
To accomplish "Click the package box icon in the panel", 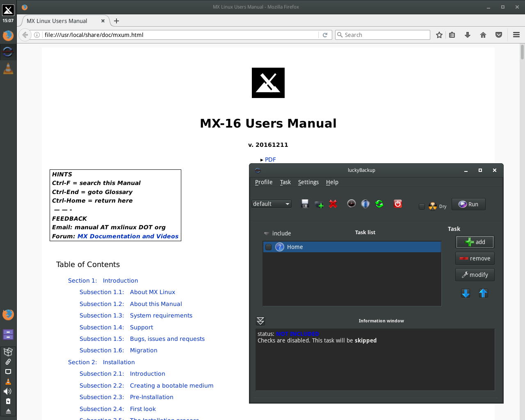I will [8, 352].
